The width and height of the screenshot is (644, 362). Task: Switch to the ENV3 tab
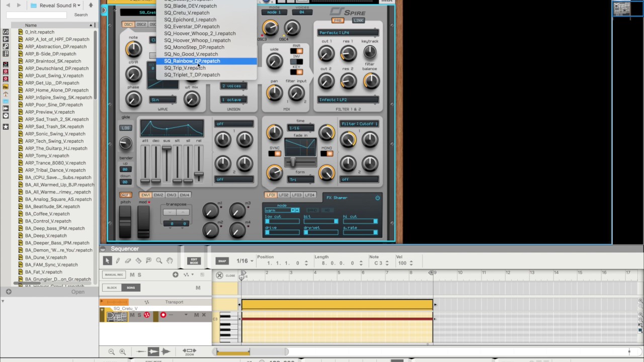(x=172, y=195)
